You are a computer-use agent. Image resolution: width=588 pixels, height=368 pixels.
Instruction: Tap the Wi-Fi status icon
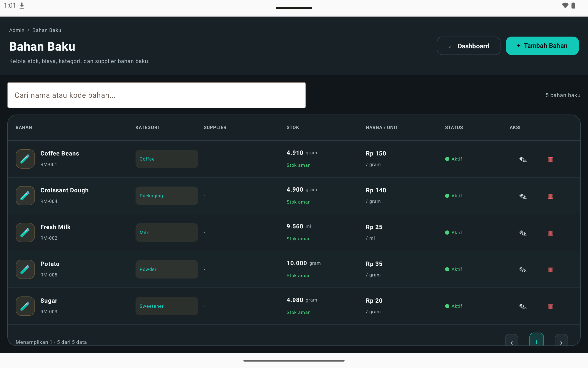pyautogui.click(x=565, y=5)
